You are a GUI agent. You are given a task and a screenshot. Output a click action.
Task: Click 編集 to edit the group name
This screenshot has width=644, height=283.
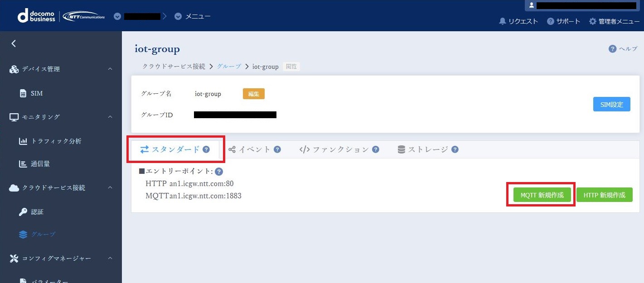click(x=253, y=94)
